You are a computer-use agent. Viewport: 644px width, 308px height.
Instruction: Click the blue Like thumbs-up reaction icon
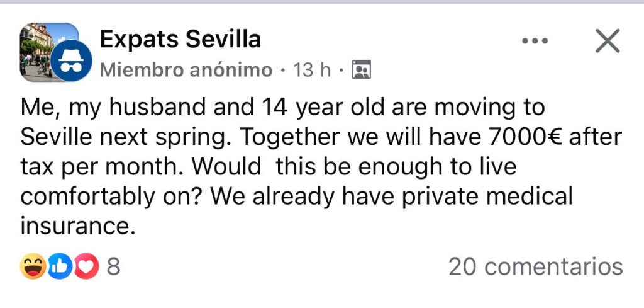click(x=60, y=267)
